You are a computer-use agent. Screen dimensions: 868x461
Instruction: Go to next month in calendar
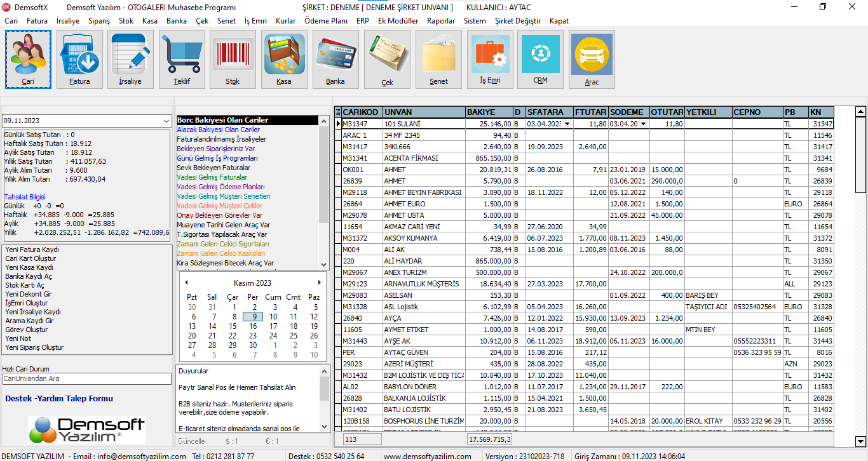coord(319,283)
